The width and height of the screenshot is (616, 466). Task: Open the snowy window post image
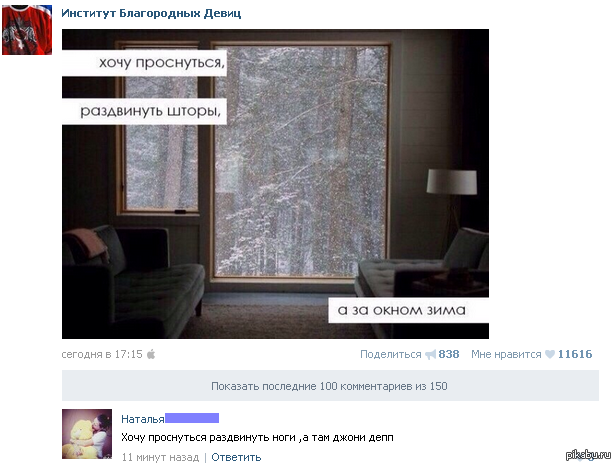pyautogui.click(x=275, y=184)
